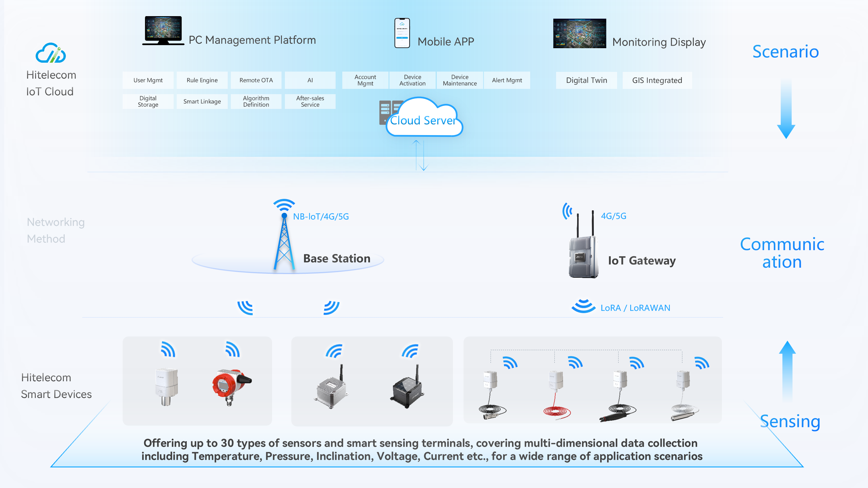Screen dimensions: 868x488
Task: Click the GIS Integrated box
Action: pos(657,80)
